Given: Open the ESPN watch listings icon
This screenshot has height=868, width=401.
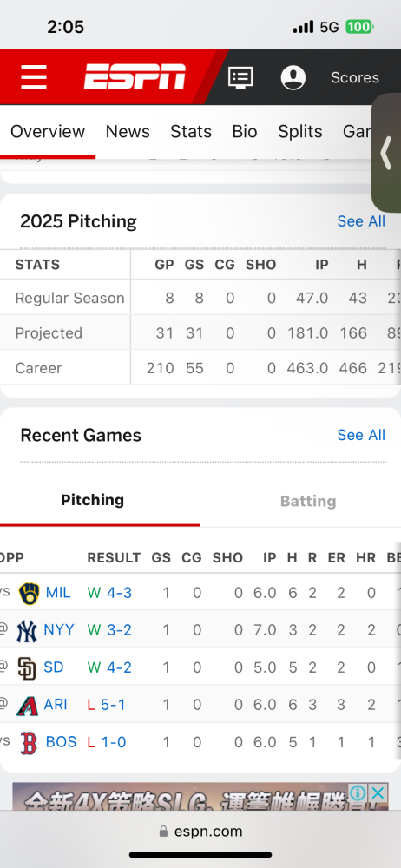Looking at the screenshot, I should point(240,77).
